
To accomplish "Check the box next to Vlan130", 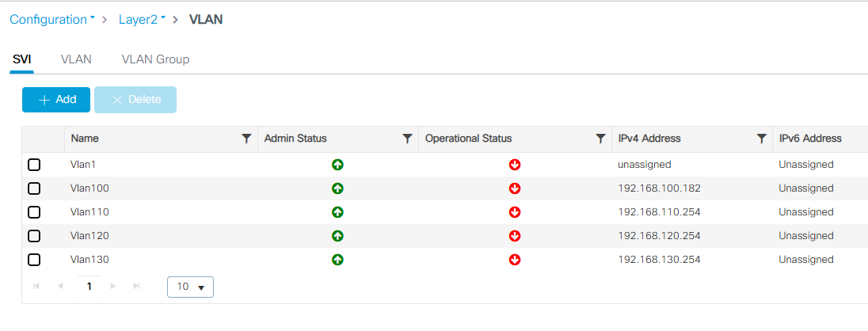I will [x=34, y=259].
